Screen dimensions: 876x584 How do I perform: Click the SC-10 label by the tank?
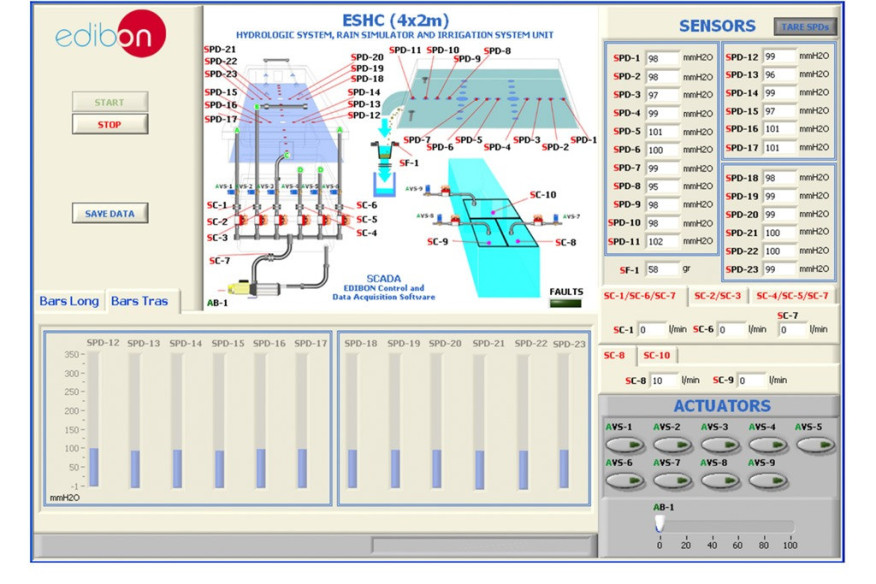[543, 195]
